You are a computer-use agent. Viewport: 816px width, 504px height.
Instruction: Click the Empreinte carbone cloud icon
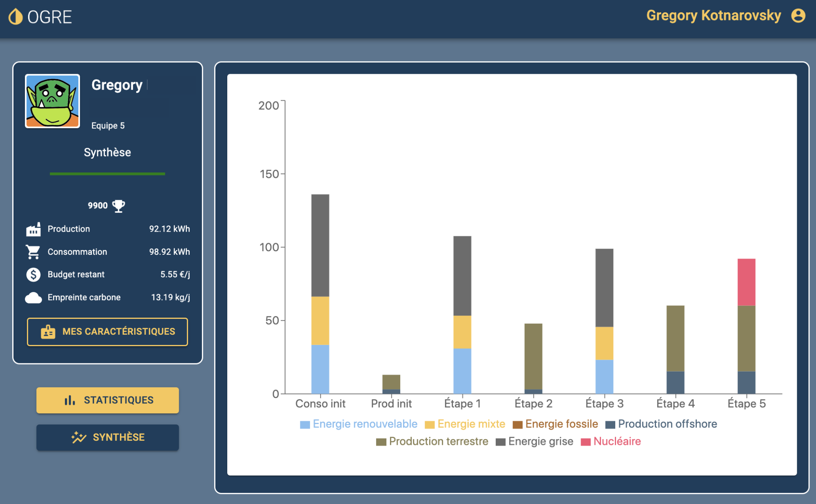click(x=33, y=298)
